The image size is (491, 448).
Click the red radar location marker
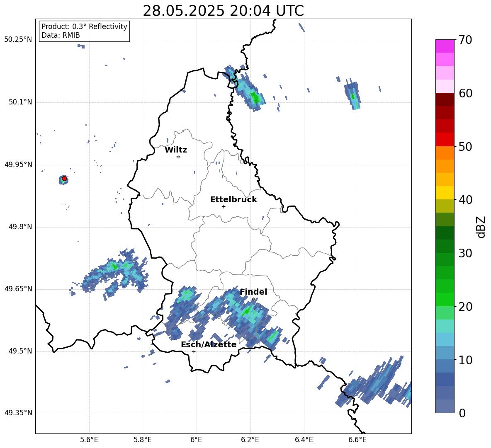click(64, 179)
